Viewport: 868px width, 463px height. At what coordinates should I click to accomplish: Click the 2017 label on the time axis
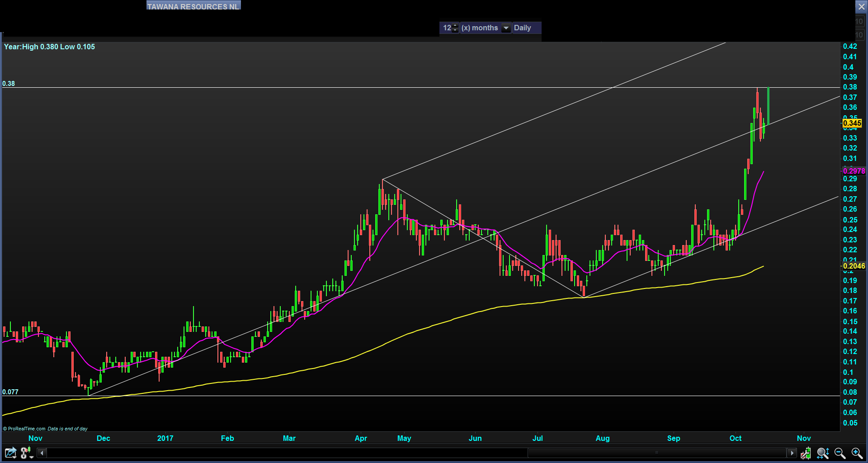tap(165, 438)
